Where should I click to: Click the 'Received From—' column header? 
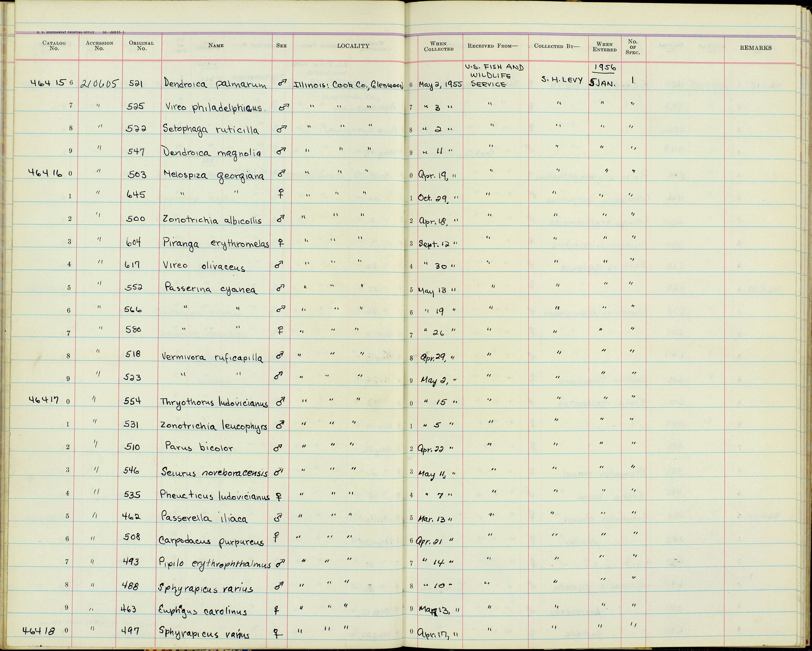pos(493,46)
